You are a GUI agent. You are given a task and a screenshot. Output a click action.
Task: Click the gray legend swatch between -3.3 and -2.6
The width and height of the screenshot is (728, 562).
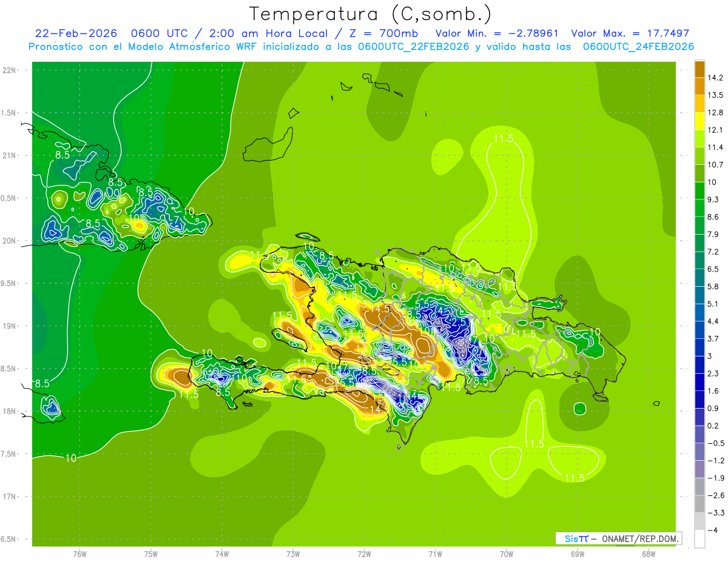(699, 504)
